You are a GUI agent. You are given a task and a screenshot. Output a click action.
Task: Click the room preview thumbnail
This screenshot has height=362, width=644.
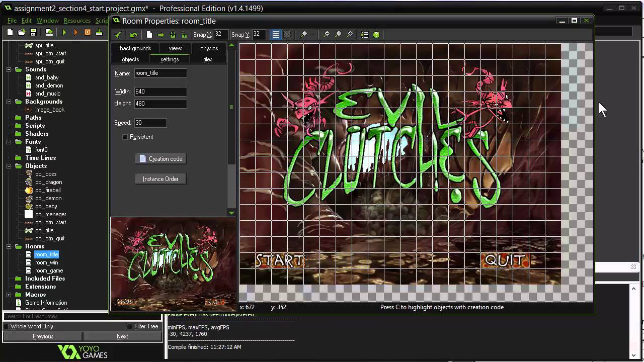coord(174,264)
